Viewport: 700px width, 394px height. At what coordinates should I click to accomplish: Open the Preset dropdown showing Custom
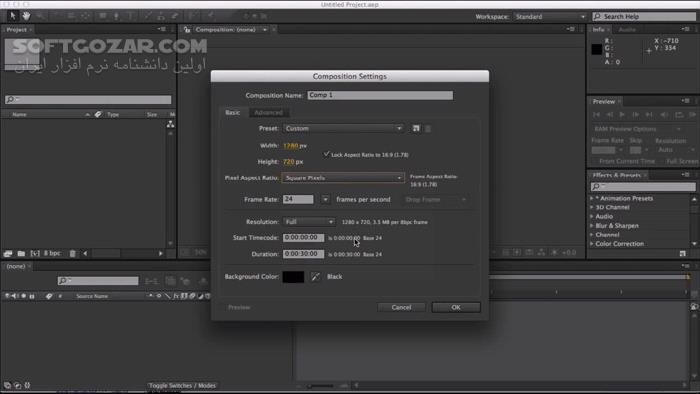[343, 129]
